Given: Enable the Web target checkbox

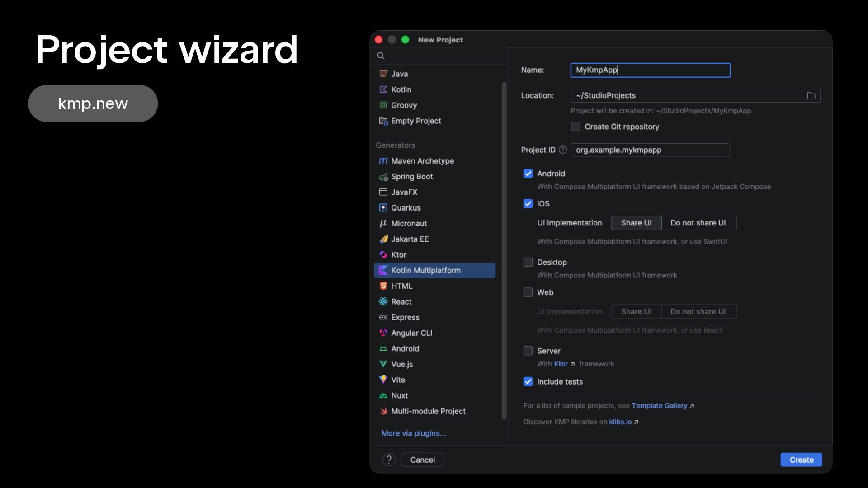Looking at the screenshot, I should (x=528, y=292).
